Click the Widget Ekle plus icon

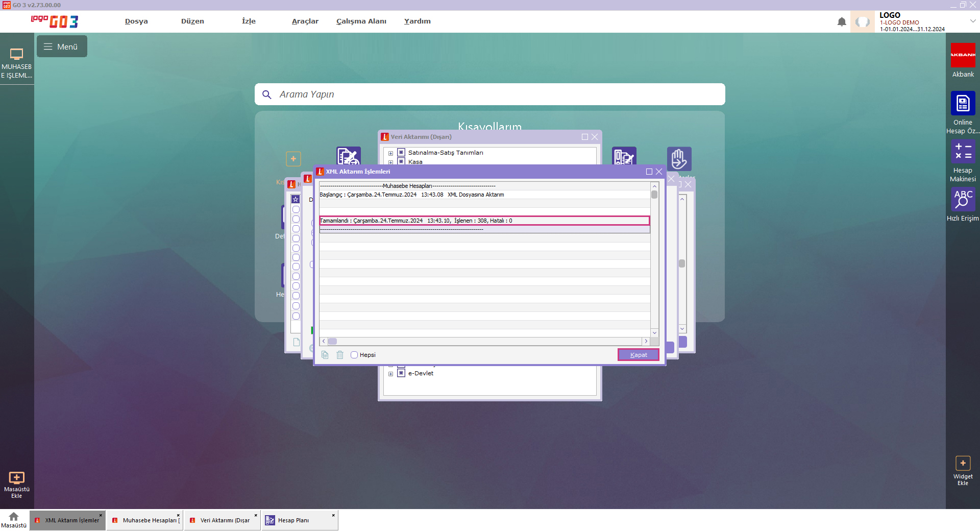click(x=963, y=463)
